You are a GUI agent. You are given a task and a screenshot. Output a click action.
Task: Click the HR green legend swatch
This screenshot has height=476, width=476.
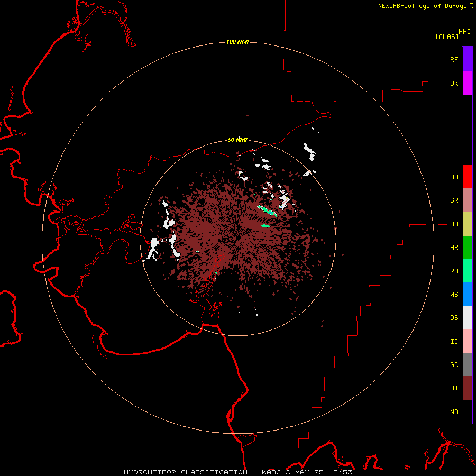coord(467,248)
